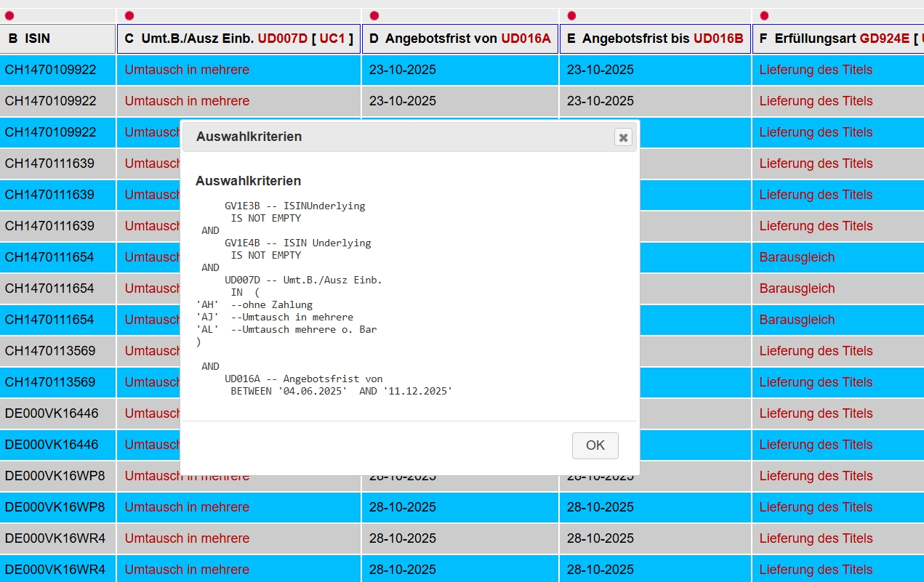The height and width of the screenshot is (582, 924).
Task: Open 'Umtausch in mehrere' in the first row
Action: tap(187, 70)
